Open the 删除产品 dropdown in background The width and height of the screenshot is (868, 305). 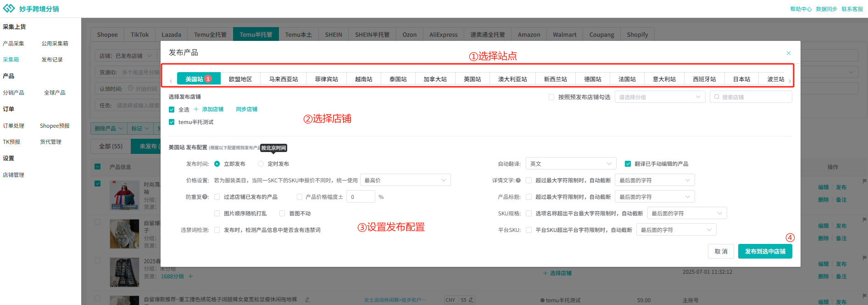[109, 129]
